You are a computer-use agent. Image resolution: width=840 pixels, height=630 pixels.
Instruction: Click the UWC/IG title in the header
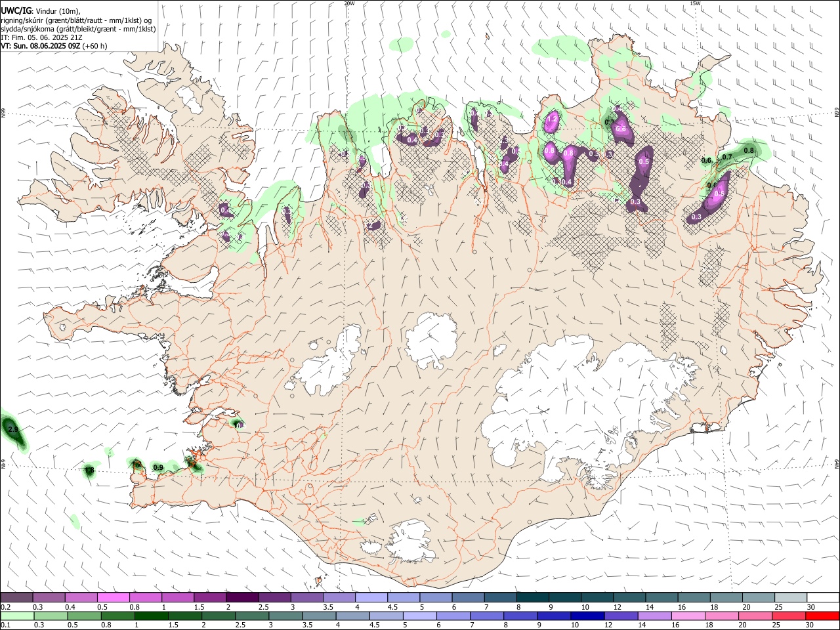coord(16,10)
